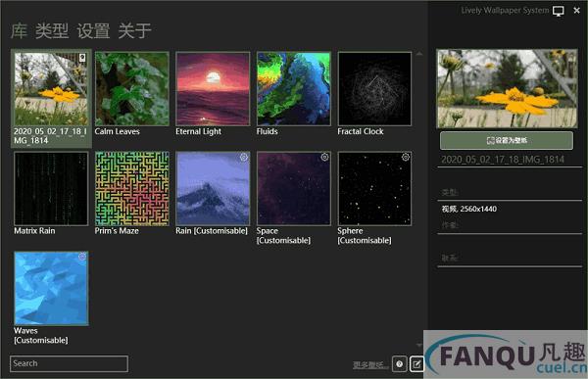Select the Fractal Clock wallpaper
Image resolution: width=588 pixels, height=379 pixels.
(374, 94)
